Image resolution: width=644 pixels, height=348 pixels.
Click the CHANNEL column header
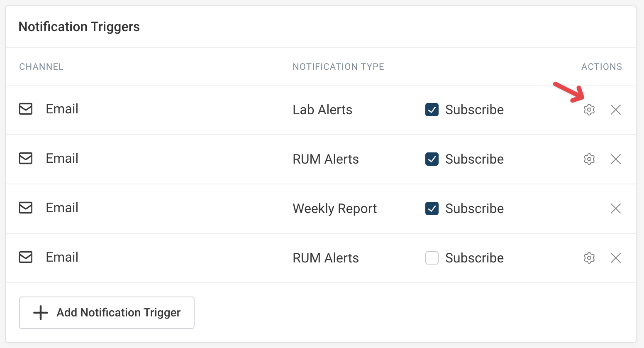(41, 66)
